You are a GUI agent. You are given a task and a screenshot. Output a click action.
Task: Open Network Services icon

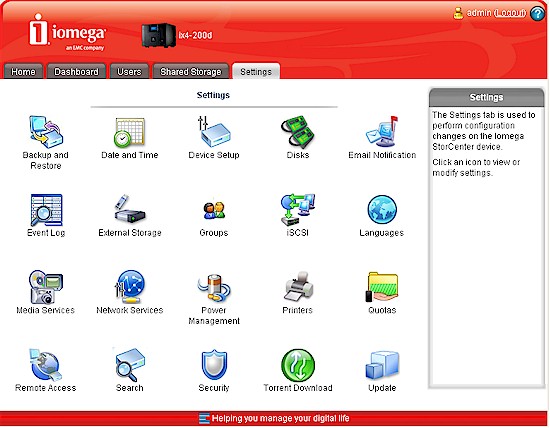click(129, 287)
